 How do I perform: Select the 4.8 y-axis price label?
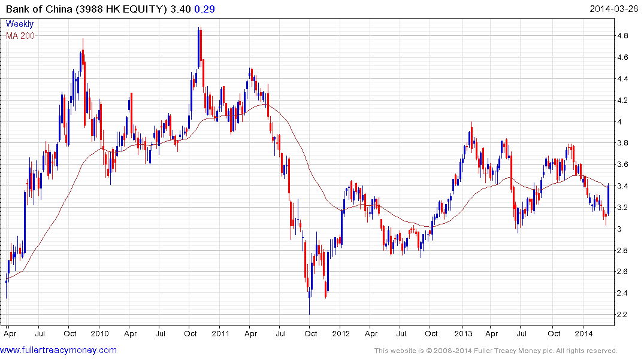tap(622, 36)
